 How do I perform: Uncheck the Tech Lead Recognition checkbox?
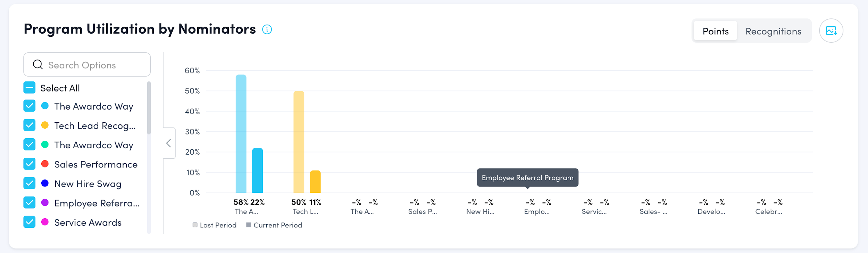30,125
